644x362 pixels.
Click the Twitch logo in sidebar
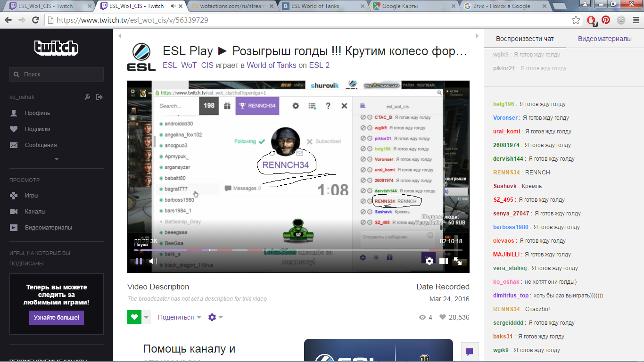pyautogui.click(x=57, y=48)
